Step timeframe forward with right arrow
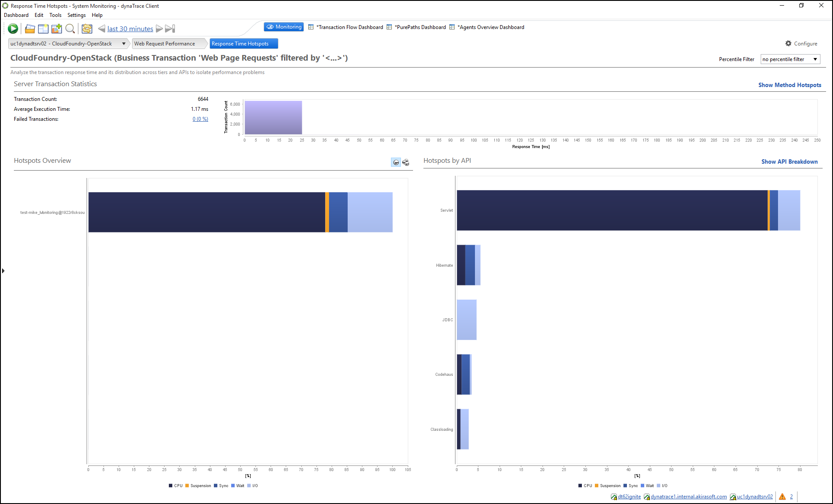833x504 pixels. pyautogui.click(x=159, y=29)
